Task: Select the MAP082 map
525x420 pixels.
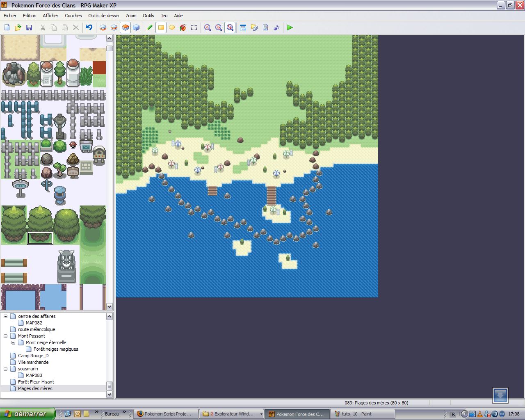Action: click(x=34, y=323)
